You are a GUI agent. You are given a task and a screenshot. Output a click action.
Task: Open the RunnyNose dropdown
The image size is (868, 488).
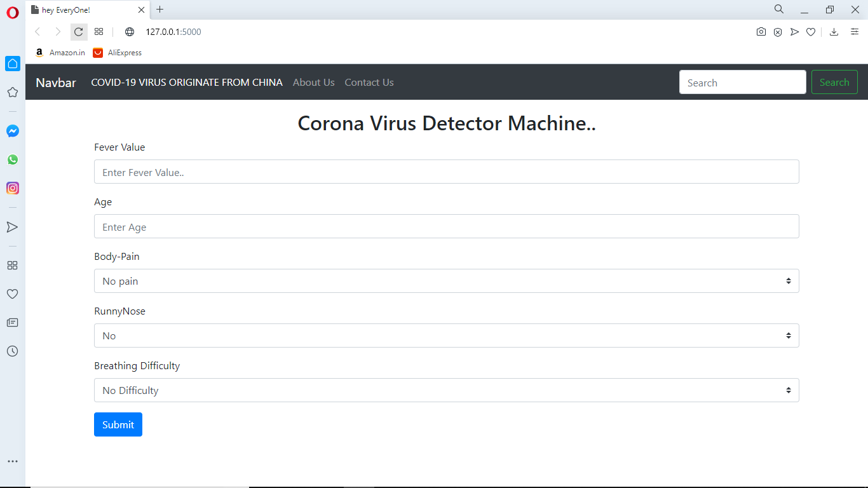[x=446, y=335]
